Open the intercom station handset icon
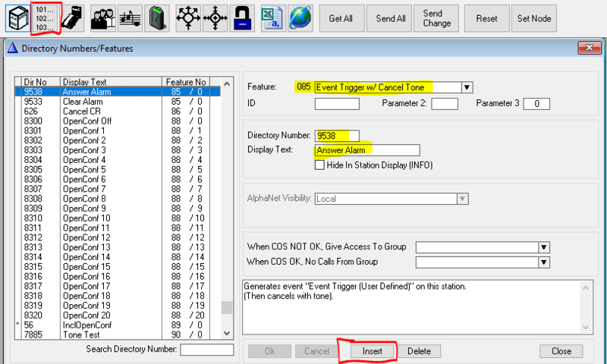The height and width of the screenshot is (364, 607). pos(72,18)
